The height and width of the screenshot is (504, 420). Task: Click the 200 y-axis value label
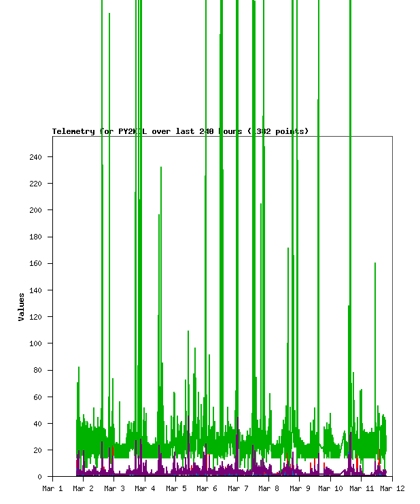(x=35, y=210)
